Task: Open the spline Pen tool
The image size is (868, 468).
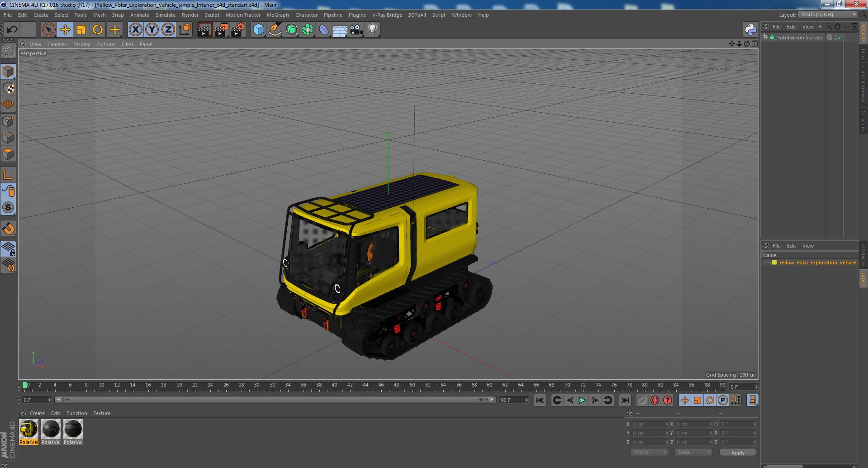Action: tap(275, 30)
